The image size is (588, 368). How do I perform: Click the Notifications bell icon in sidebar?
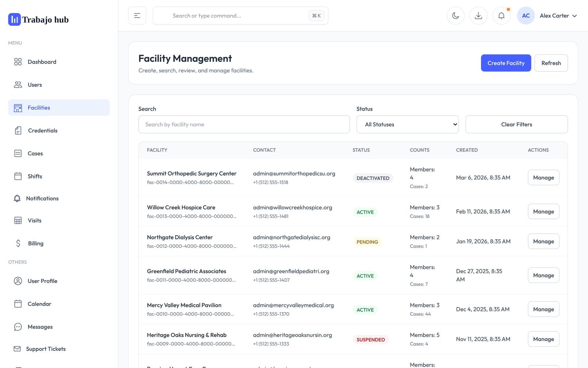pyautogui.click(x=17, y=198)
